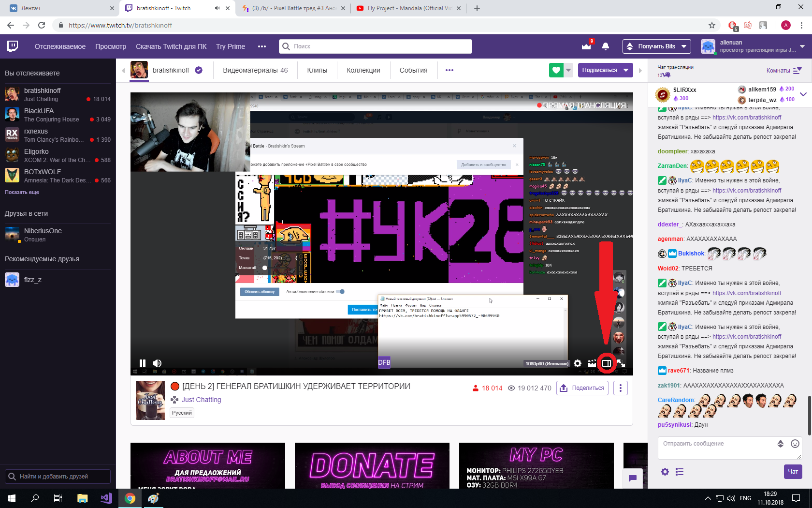Screen dimensions: 812x508
Task: Click the Just Chatting game thumbnail
Action: click(150, 401)
